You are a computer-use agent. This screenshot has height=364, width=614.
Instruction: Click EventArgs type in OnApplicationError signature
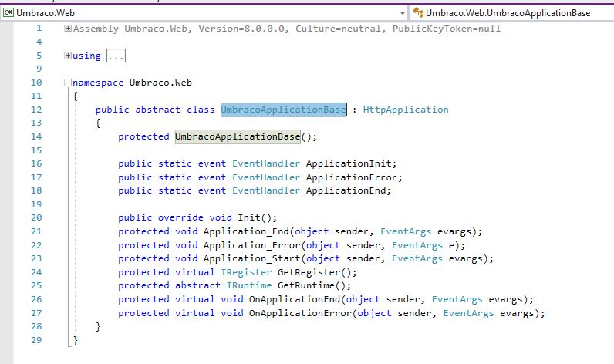468,313
